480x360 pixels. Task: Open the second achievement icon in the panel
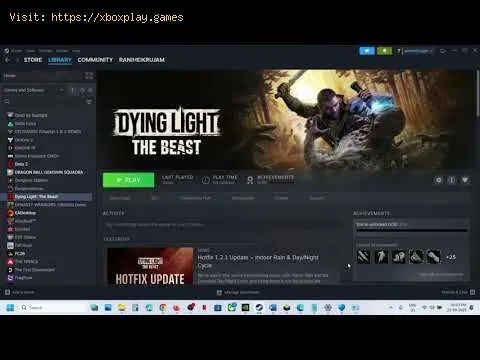[x=381, y=257]
